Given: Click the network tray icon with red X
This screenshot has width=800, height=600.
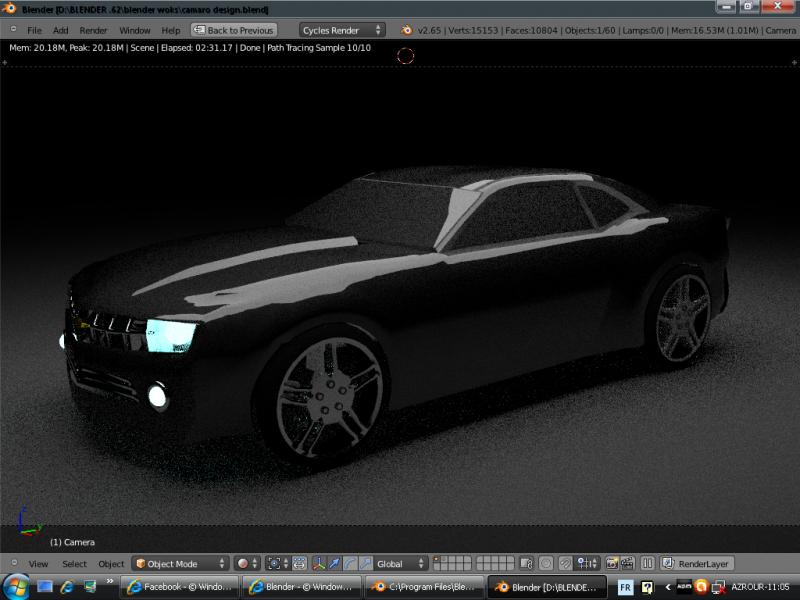Looking at the screenshot, I should 719,587.
